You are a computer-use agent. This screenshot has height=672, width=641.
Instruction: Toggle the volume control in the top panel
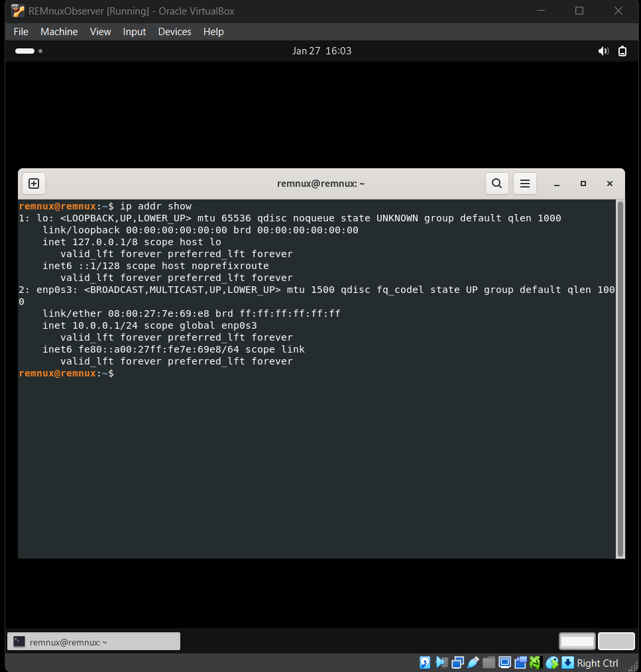click(x=603, y=51)
